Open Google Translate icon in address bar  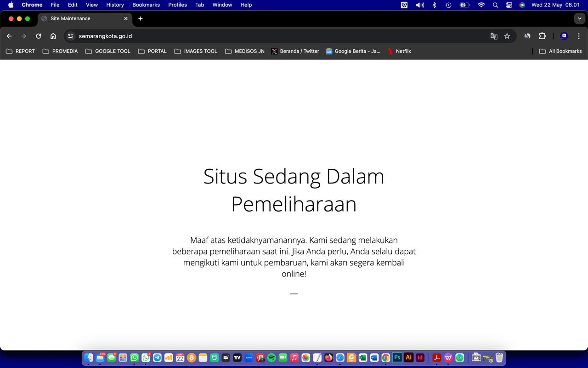[493, 36]
